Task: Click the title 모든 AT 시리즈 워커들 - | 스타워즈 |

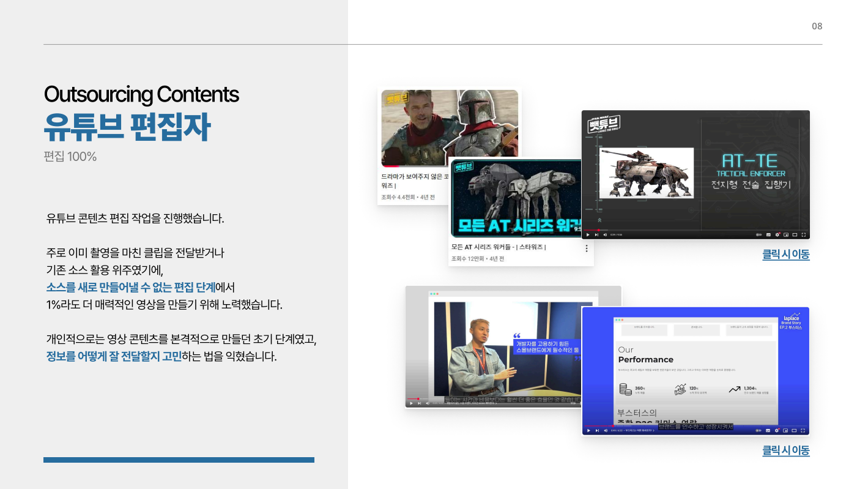Action: (499, 247)
